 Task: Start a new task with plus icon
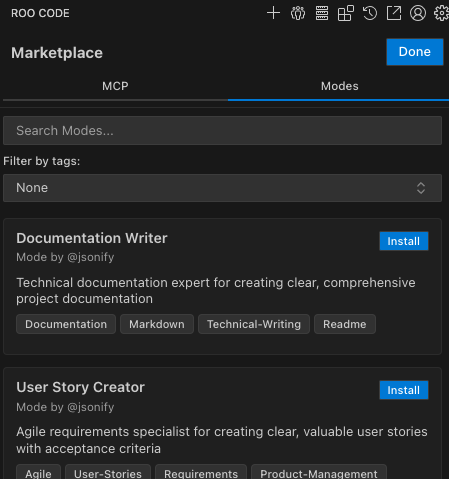273,13
